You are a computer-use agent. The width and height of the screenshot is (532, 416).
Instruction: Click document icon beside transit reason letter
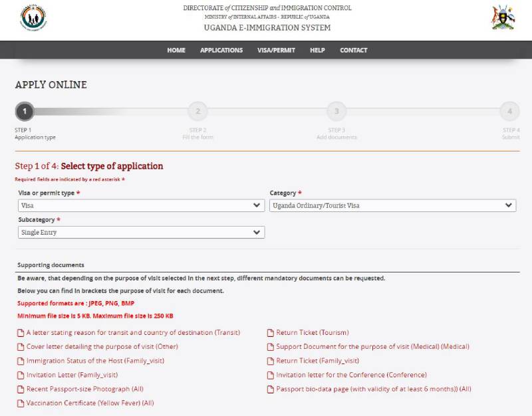coord(21,333)
